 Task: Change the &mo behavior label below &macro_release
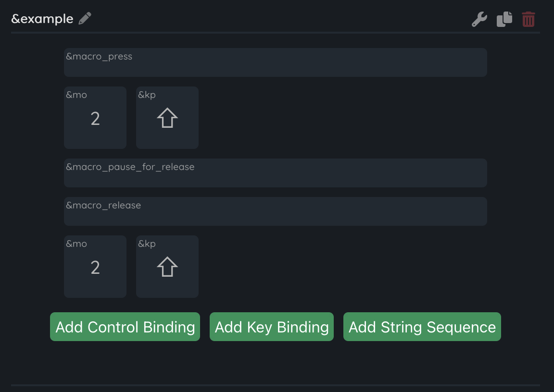click(76, 244)
